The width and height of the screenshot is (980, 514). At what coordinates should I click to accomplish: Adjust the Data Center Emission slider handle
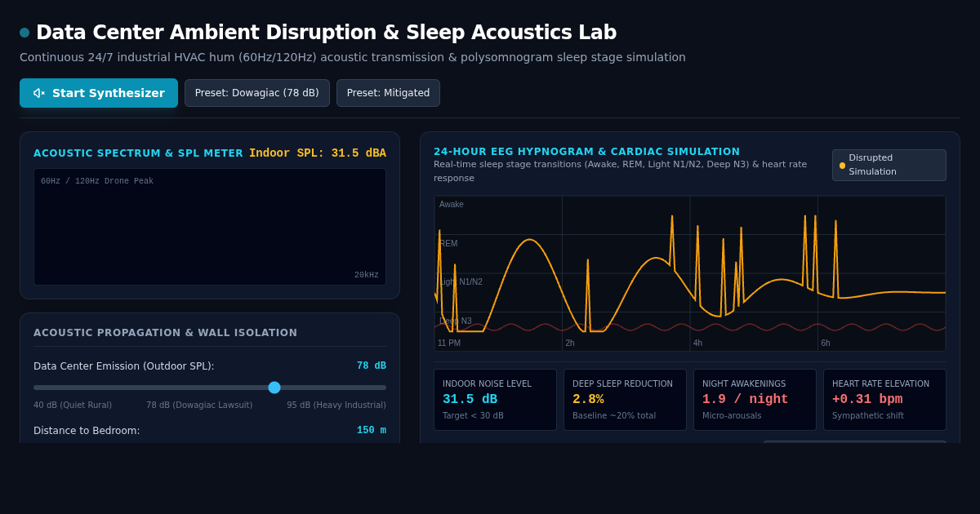point(274,388)
